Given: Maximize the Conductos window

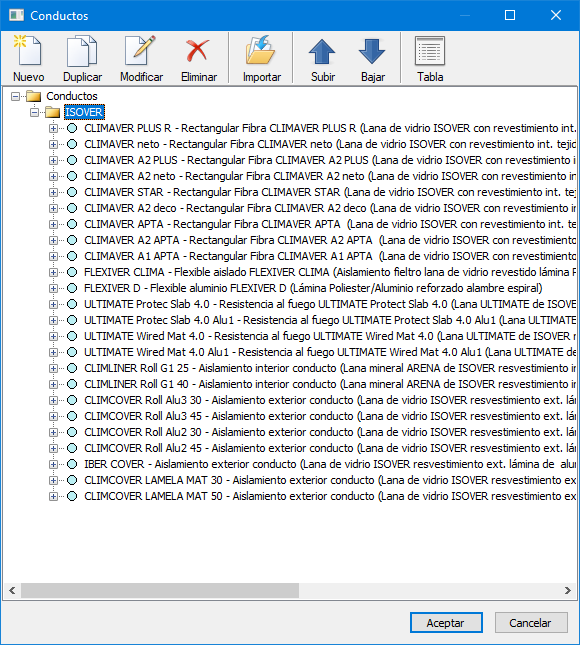Looking at the screenshot, I should (510, 16).
